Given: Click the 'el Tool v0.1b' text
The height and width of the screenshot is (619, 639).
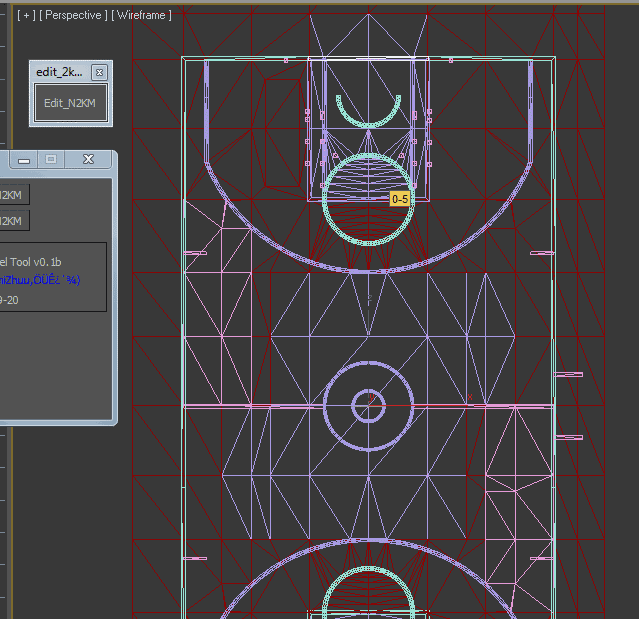Looking at the screenshot, I should click(31, 262).
